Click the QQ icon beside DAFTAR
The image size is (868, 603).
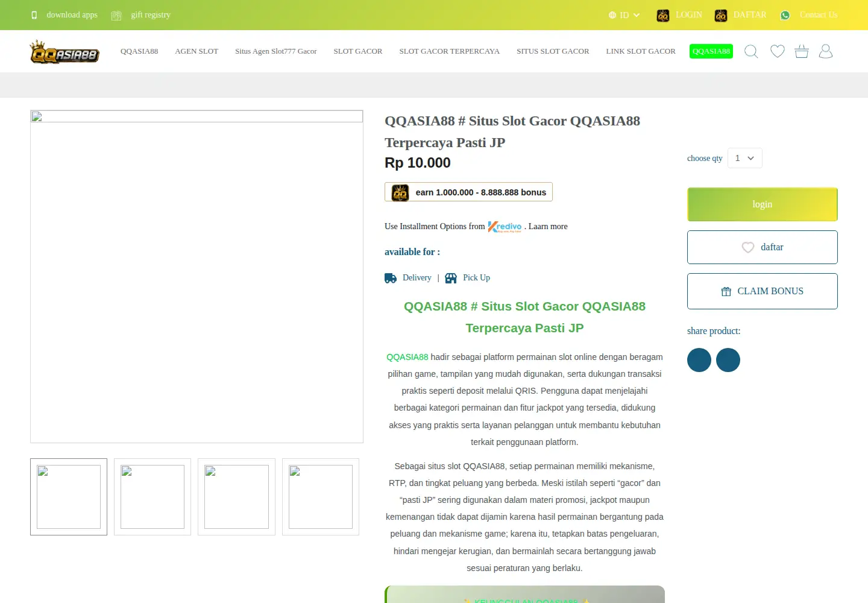tap(721, 16)
